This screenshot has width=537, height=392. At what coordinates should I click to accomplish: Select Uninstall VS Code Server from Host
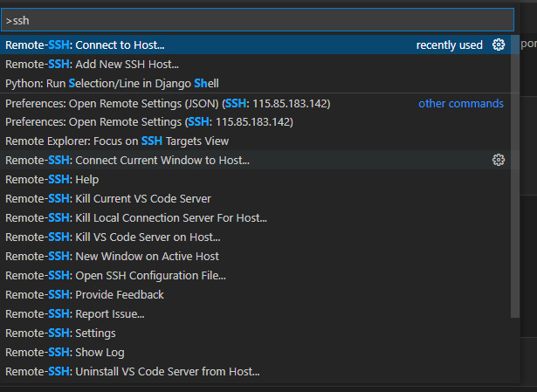[255, 371]
